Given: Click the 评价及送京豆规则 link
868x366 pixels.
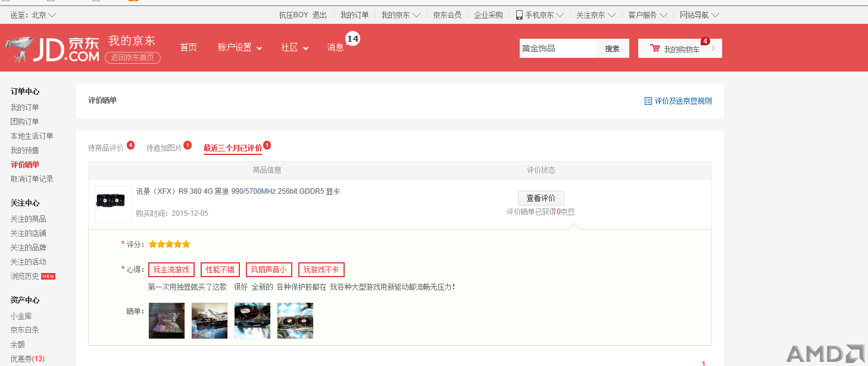Looking at the screenshot, I should (683, 101).
